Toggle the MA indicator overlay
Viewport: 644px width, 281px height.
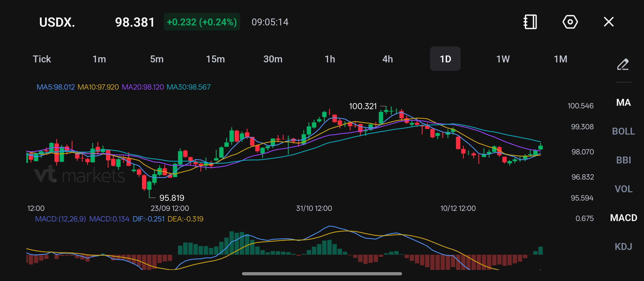(x=623, y=102)
